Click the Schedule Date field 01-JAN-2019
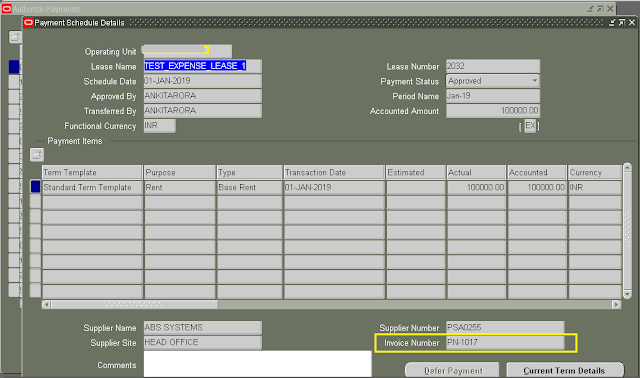Image resolution: width=640 pixels, height=378 pixels. (x=202, y=81)
